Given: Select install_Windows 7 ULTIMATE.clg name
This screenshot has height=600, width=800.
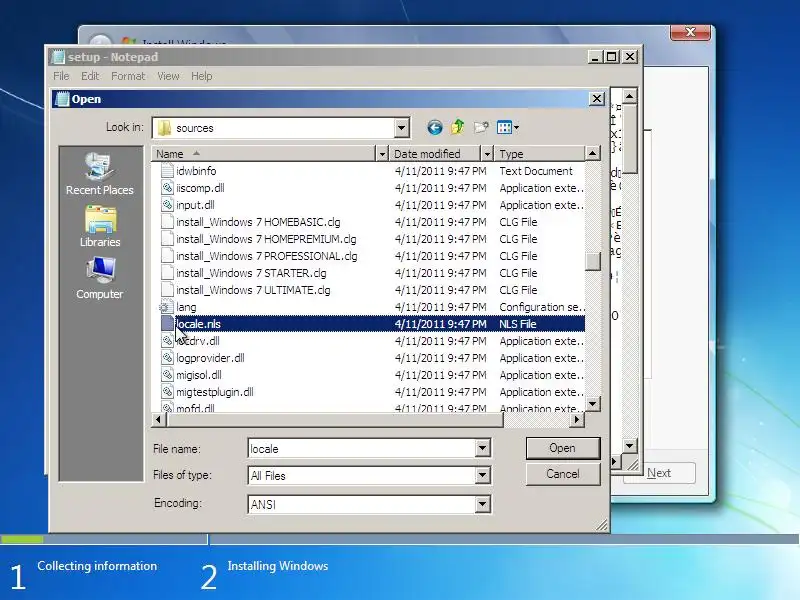Looking at the screenshot, I should click(253, 290).
